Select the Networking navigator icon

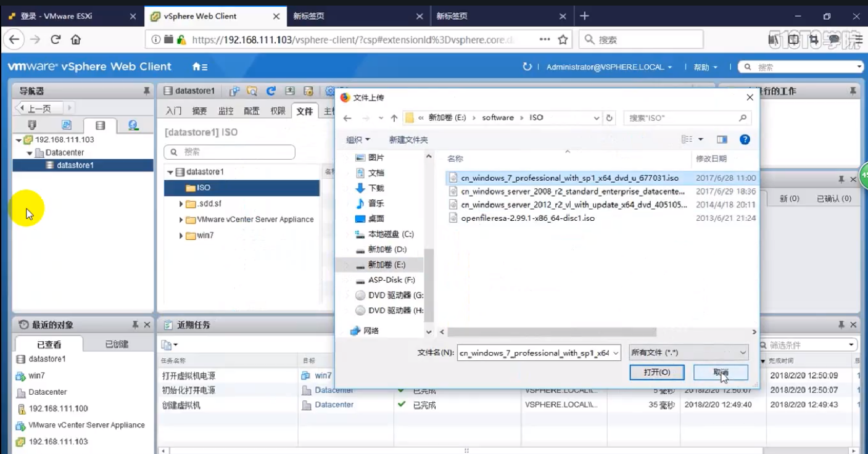point(133,126)
